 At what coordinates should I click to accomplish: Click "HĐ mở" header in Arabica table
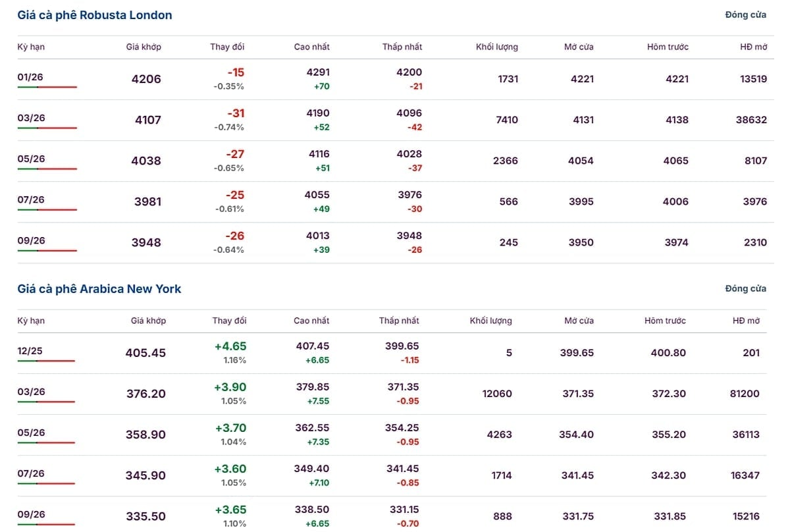746,321
